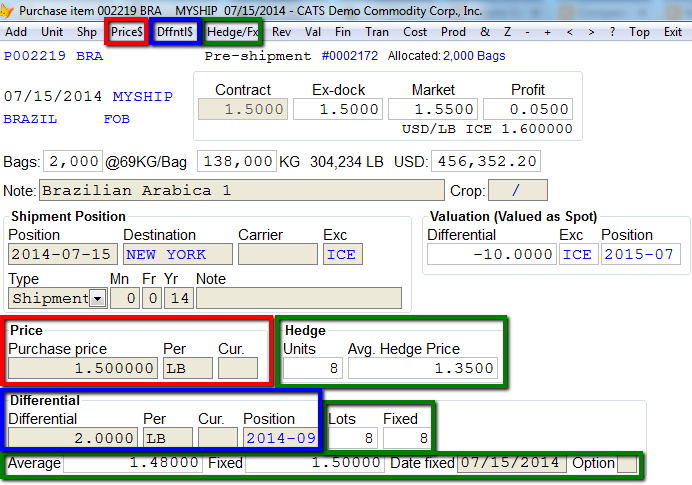692x485 pixels.
Task: Click the Valuation Differential field -10.0000
Action: click(x=492, y=254)
